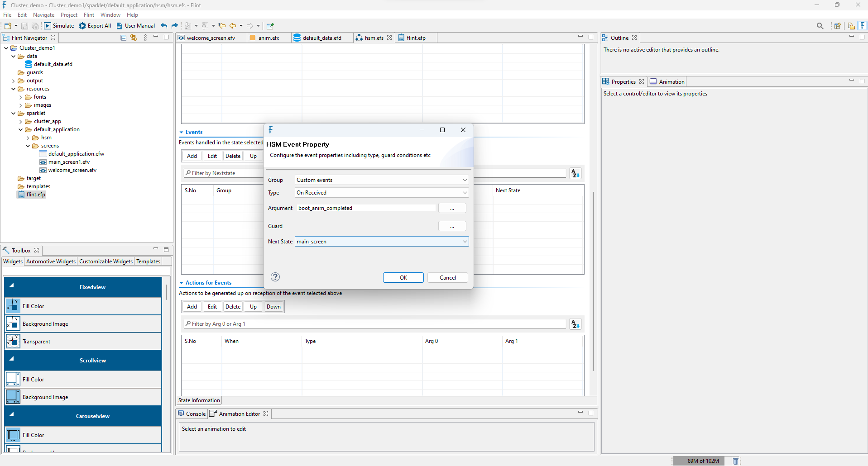
Task: Click the New wizard toolbar icon
Action: (x=8, y=26)
